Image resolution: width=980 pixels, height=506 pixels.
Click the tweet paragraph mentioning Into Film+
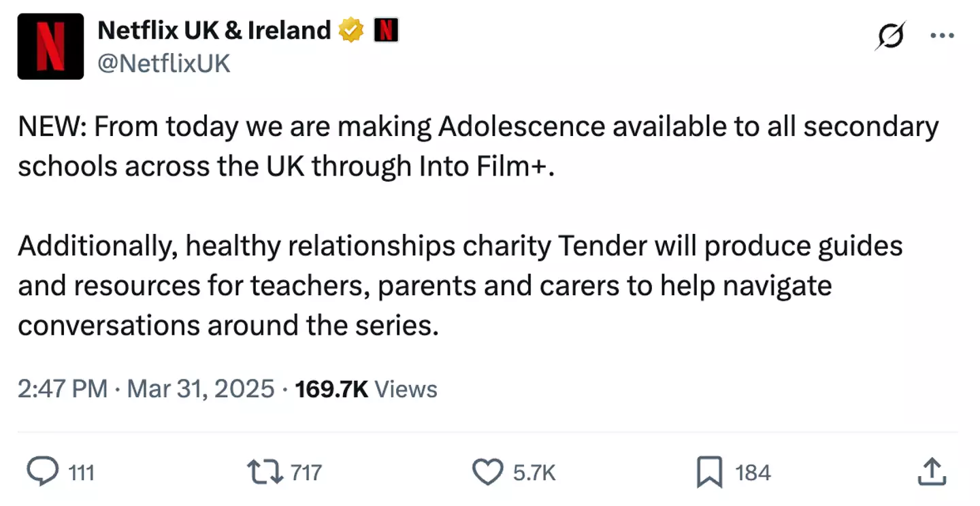point(476,147)
